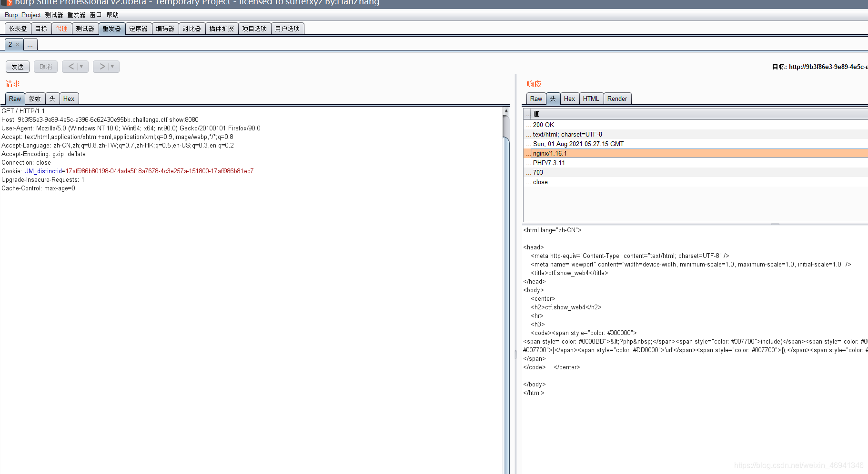Screen dimensions: 868x474
Task: Select the 703 content length row
Action: (x=696, y=172)
